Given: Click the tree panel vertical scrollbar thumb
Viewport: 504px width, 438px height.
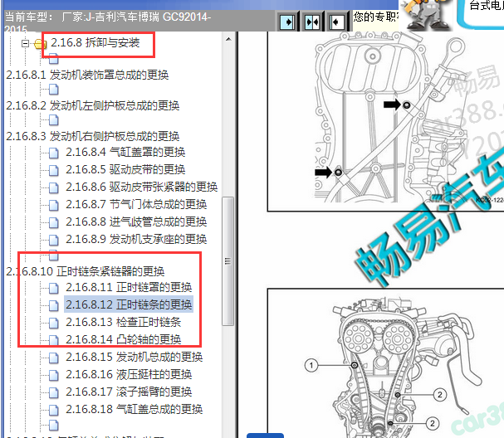Looking at the screenshot, I should click(x=228, y=261).
